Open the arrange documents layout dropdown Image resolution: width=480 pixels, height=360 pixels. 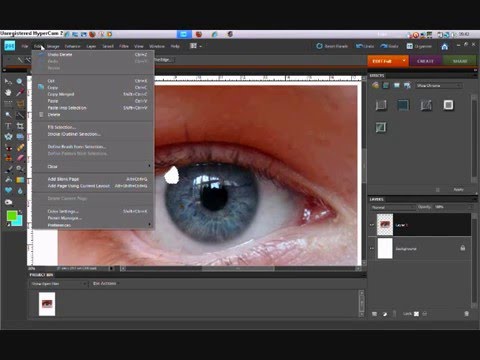click(x=195, y=46)
